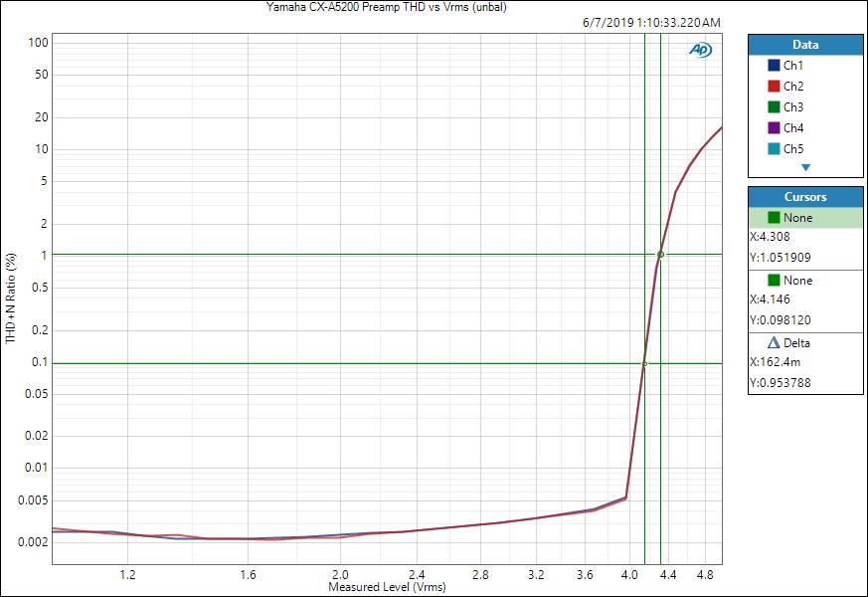Click the THD+N Ratio (%) axis label
The height and width of the screenshot is (597, 868).
coord(12,298)
